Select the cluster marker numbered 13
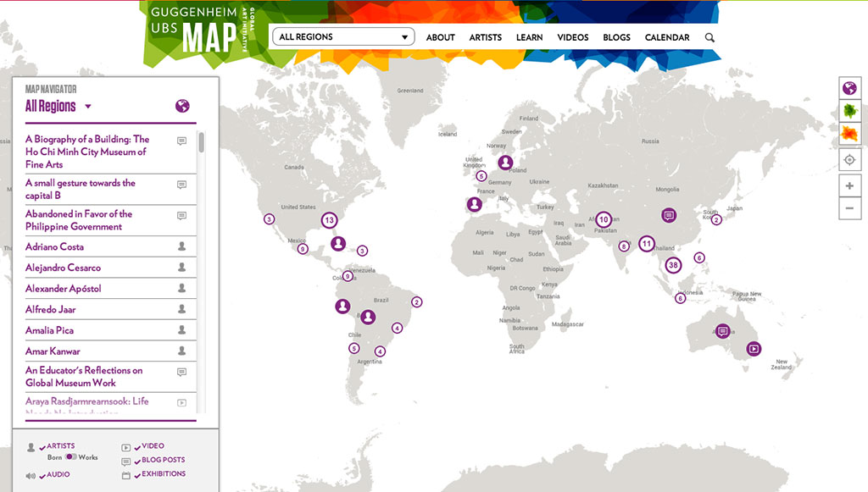The image size is (868, 492). pyautogui.click(x=330, y=220)
